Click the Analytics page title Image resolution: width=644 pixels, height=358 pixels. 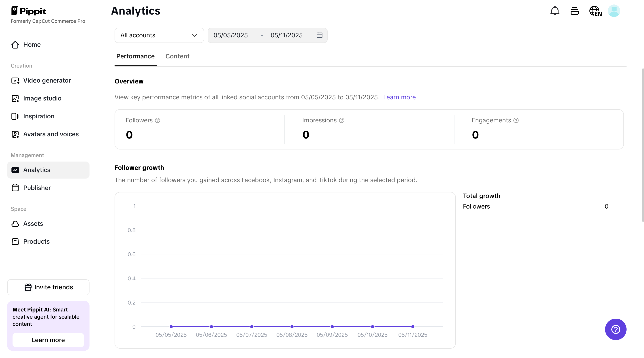[136, 11]
